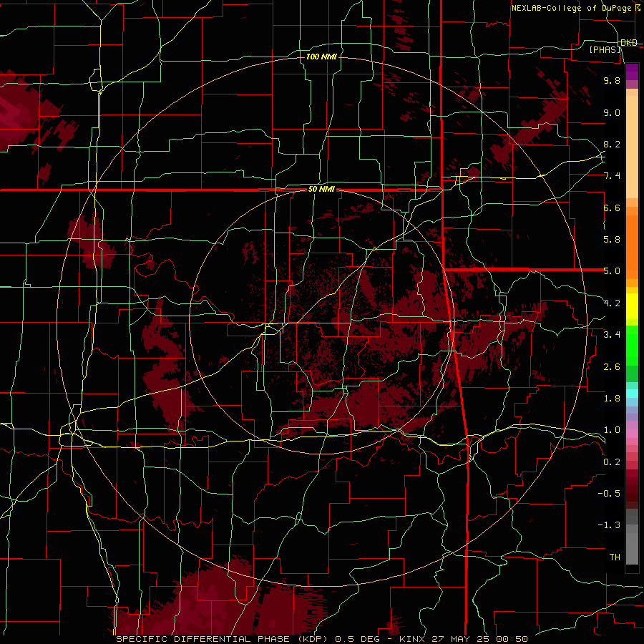Click the '27 MAY 25' date text
The height and width of the screenshot is (644, 644).
(x=460, y=639)
